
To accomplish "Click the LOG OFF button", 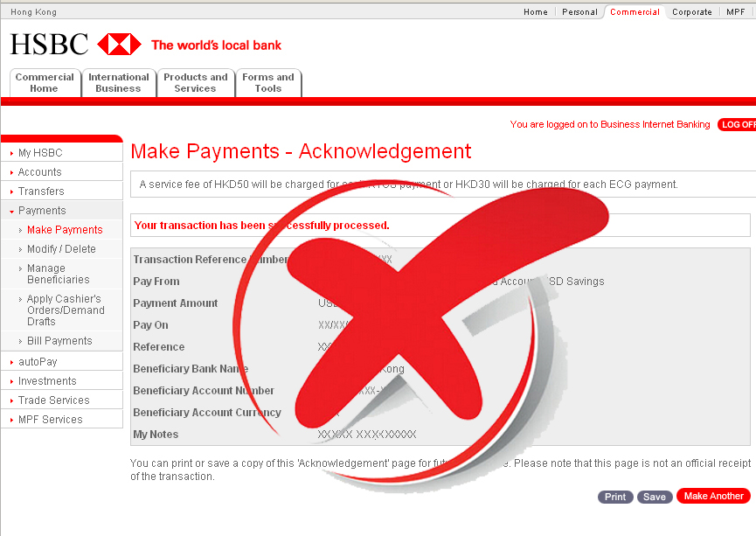I will coord(737,125).
